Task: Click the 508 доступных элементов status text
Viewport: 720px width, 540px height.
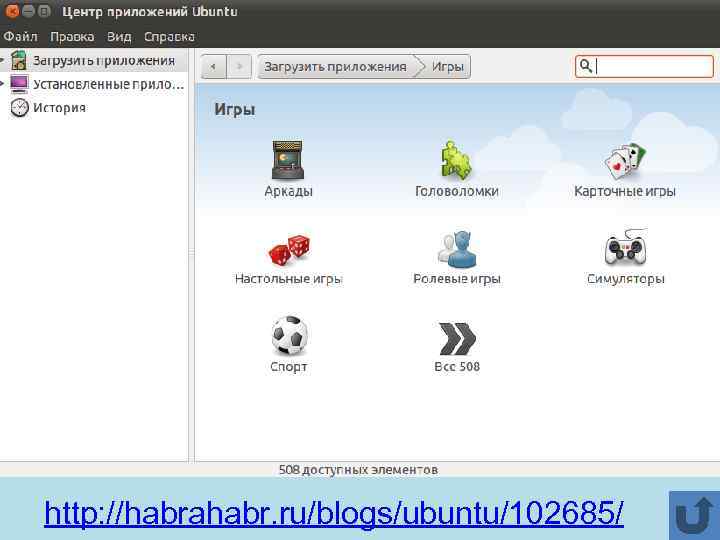Action: coord(358,470)
